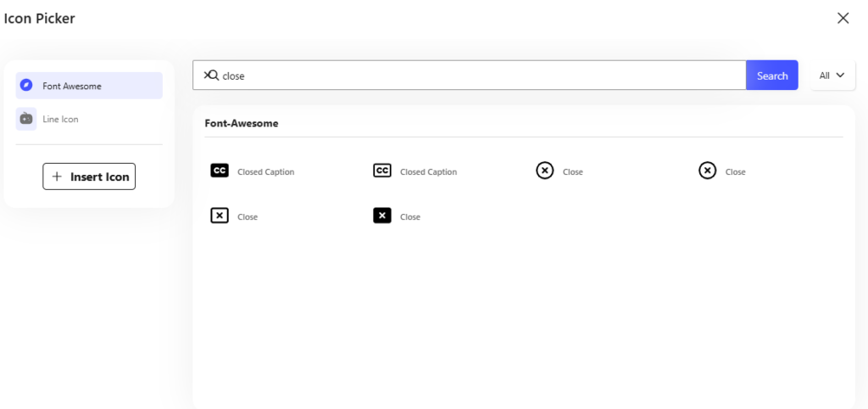868x409 pixels.
Task: Select the outlined square Close icon
Action: [220, 216]
